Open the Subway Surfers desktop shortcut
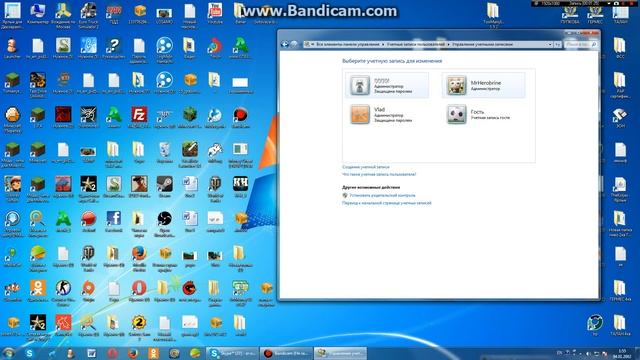Screen dimensions: 640x360 (x=12, y=188)
